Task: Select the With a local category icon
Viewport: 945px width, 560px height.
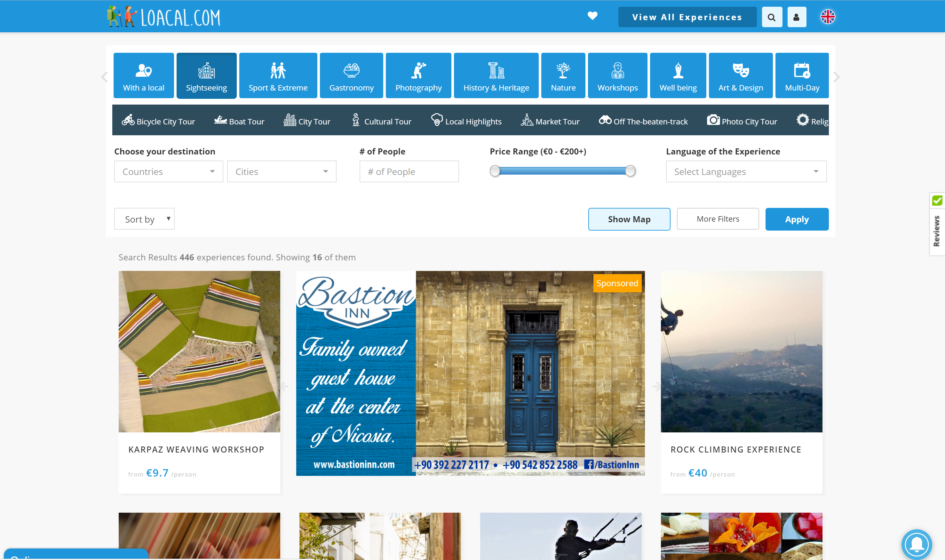Action: point(143,75)
